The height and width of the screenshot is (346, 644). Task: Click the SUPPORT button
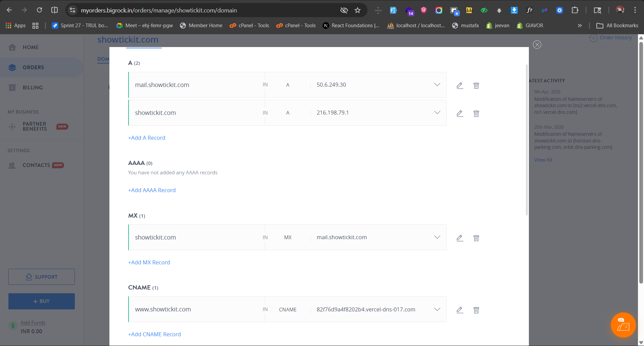point(42,277)
